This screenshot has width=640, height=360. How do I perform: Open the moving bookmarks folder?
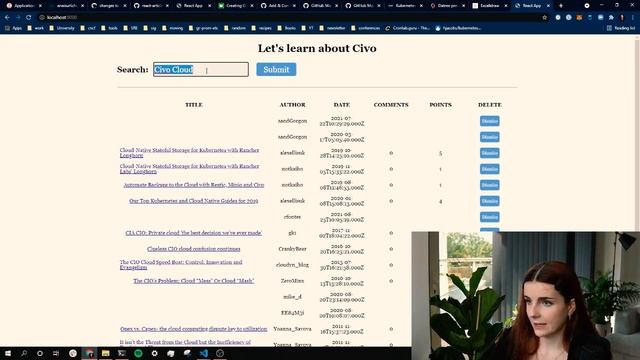pyautogui.click(x=173, y=28)
